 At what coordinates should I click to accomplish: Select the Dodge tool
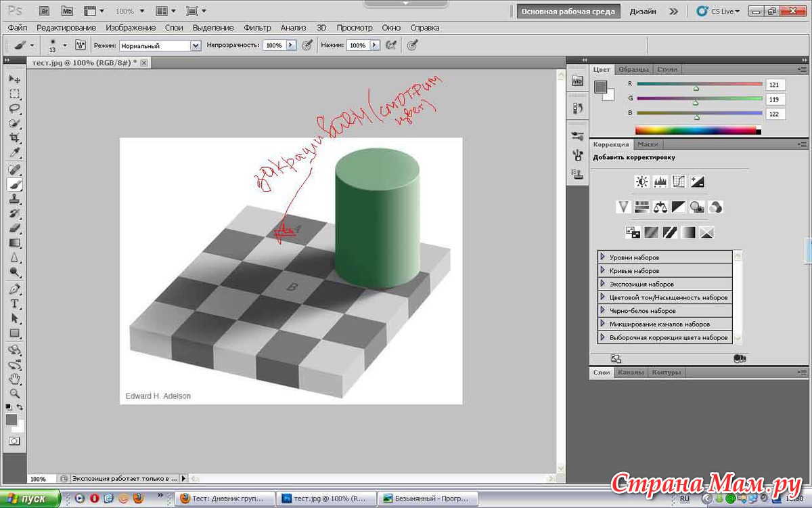[x=14, y=272]
